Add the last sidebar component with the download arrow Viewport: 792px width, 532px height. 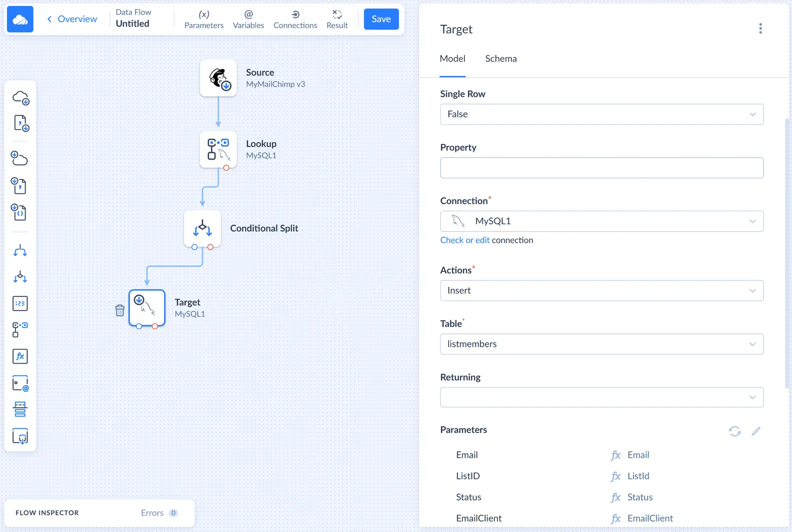pos(20,436)
